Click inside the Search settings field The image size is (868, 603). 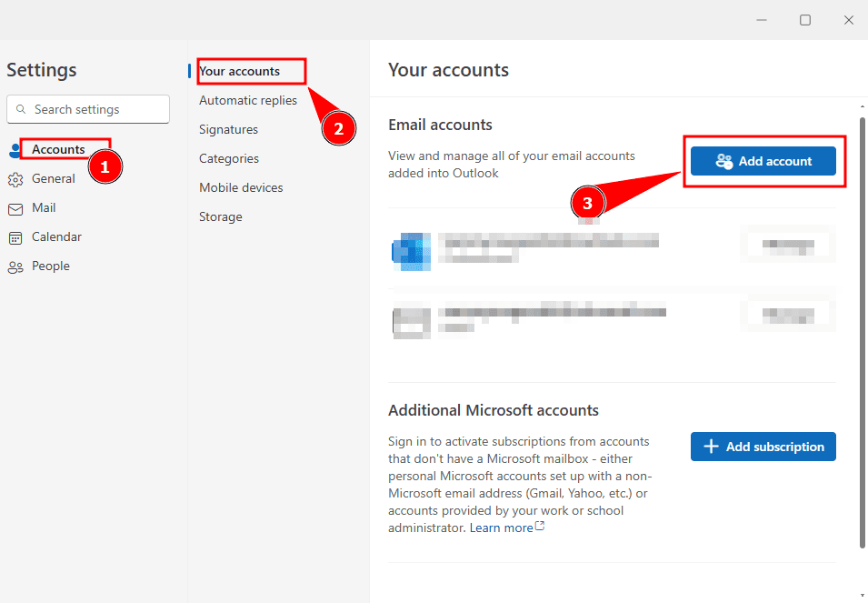pos(88,109)
